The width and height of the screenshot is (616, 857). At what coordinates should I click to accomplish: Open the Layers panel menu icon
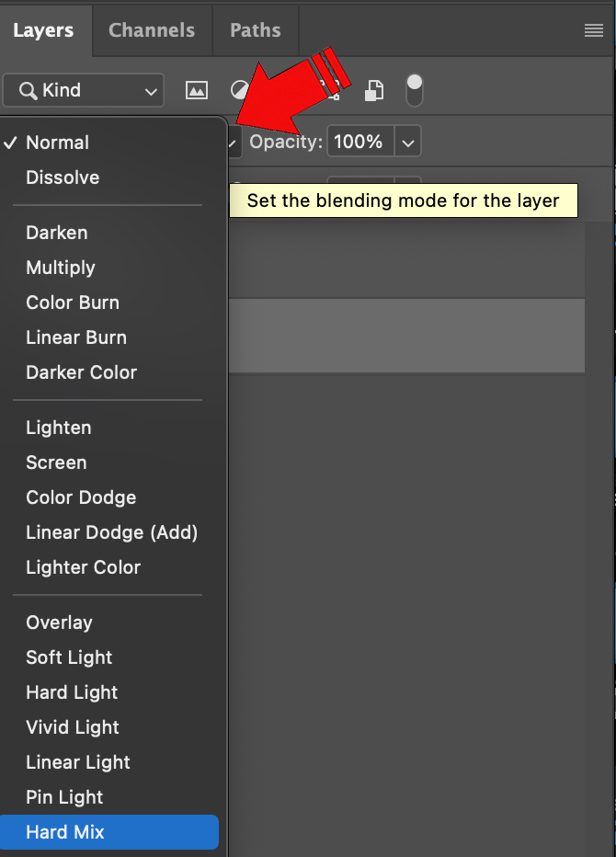click(593, 29)
